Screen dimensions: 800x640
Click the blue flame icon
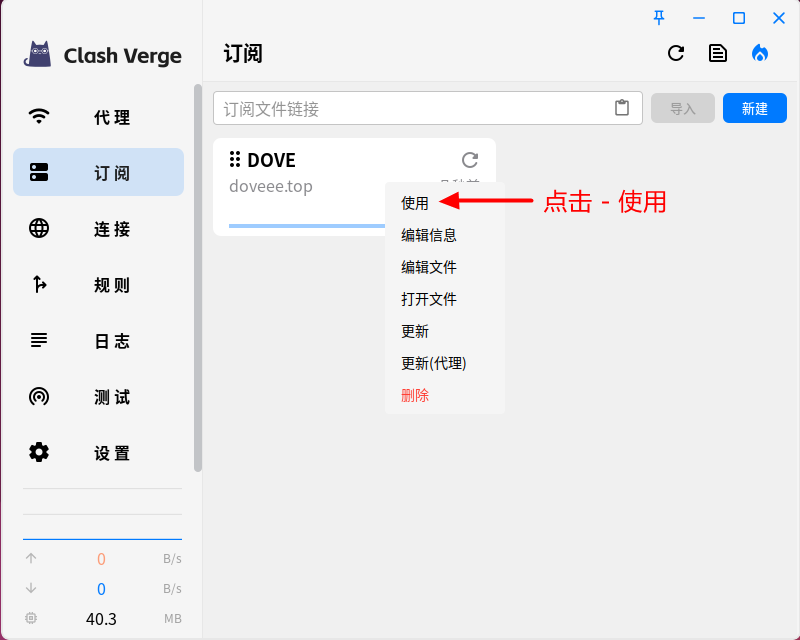pos(760,53)
